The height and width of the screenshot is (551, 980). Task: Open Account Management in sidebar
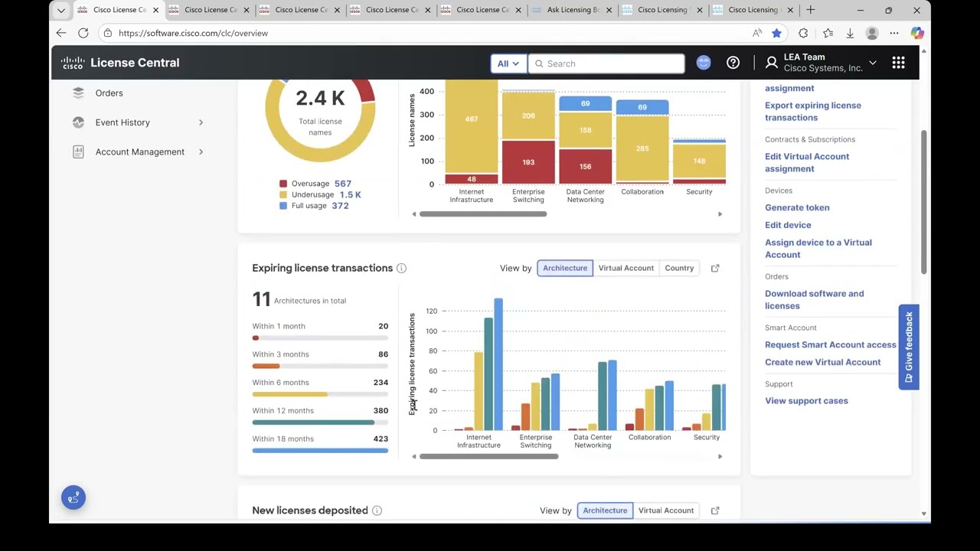pyautogui.click(x=140, y=152)
